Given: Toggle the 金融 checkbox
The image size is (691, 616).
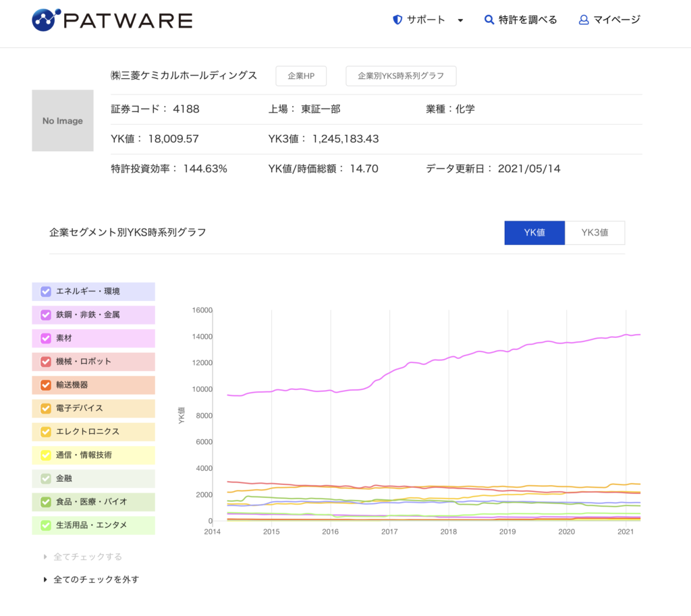Looking at the screenshot, I should point(46,478).
